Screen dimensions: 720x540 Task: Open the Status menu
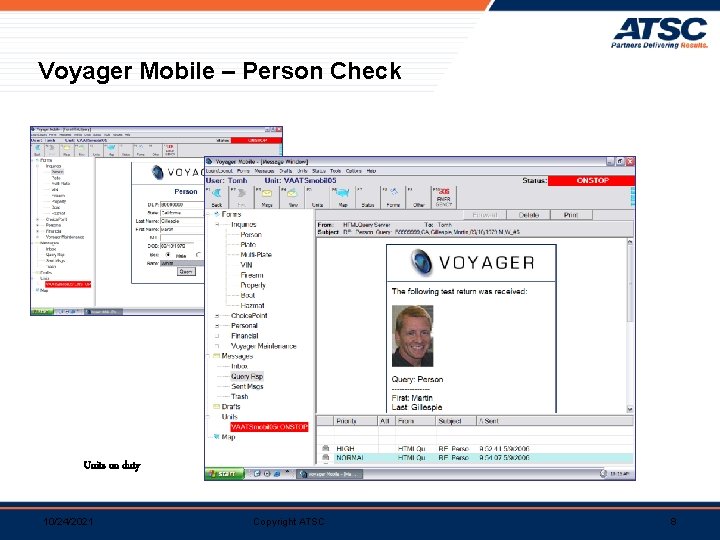tap(319, 171)
